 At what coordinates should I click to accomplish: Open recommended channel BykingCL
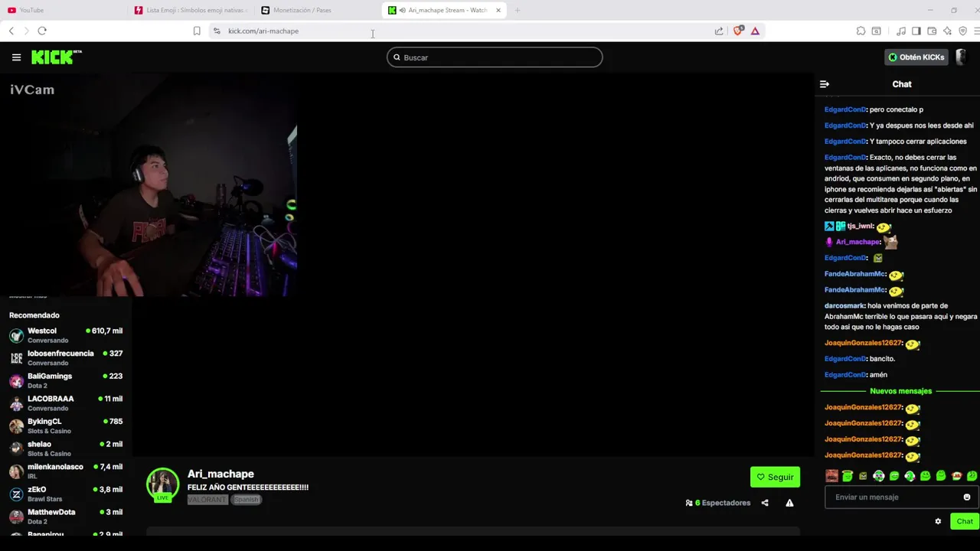(x=66, y=425)
